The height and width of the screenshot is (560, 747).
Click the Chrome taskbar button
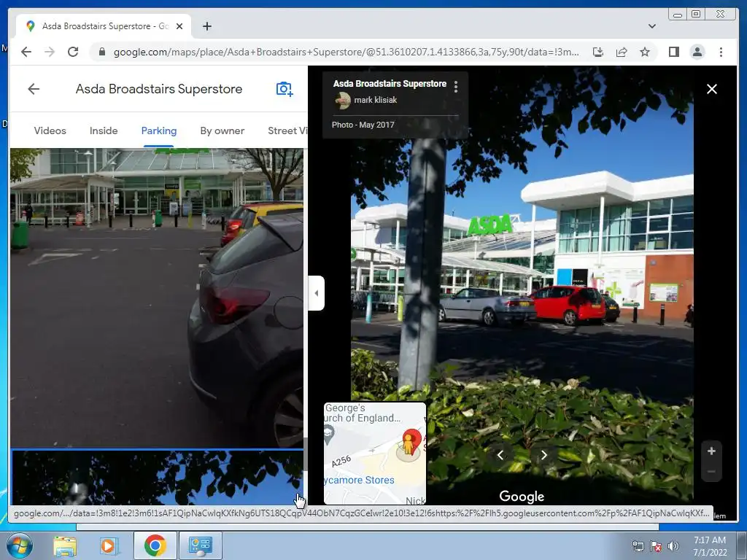[155, 545]
